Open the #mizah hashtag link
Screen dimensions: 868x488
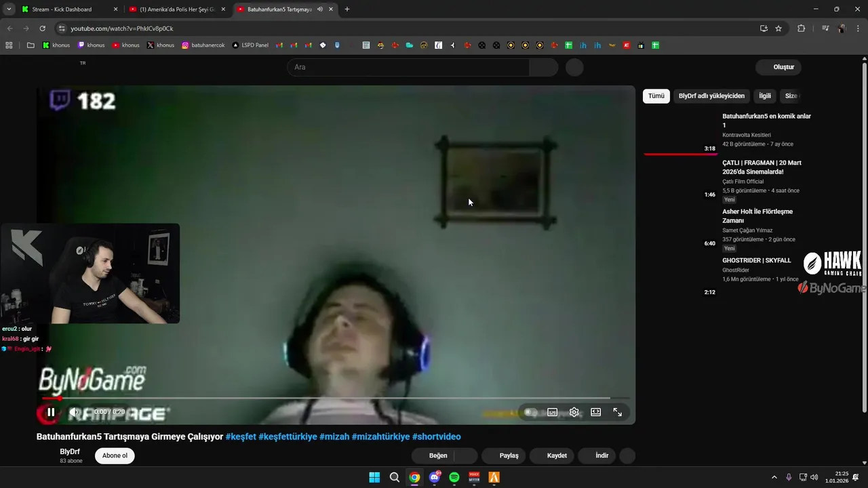pos(334,436)
